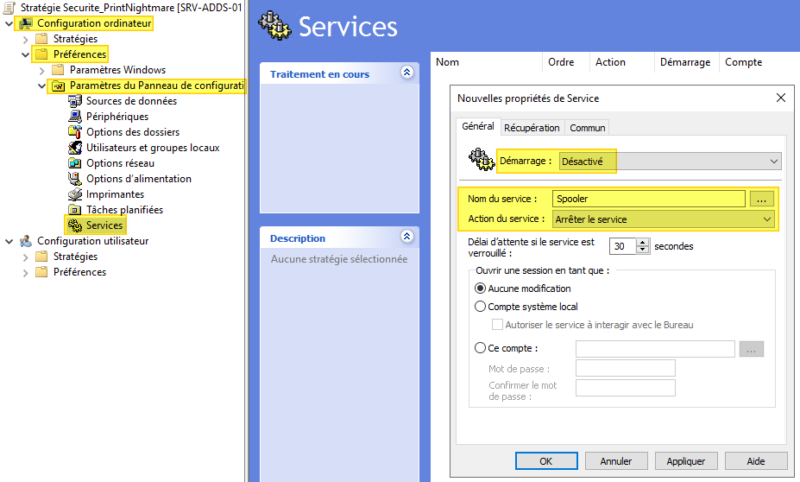
Task: Select the Aucune modification radio button
Action: coord(480,288)
